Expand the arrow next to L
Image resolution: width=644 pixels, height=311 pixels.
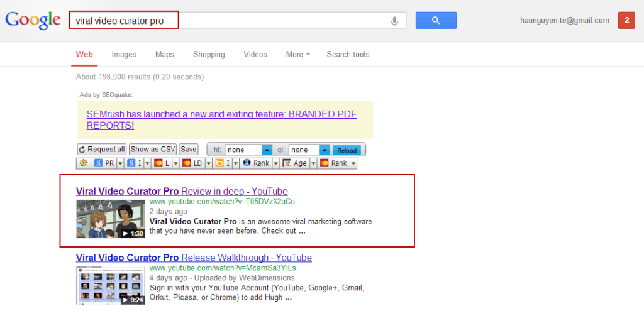click(x=175, y=163)
